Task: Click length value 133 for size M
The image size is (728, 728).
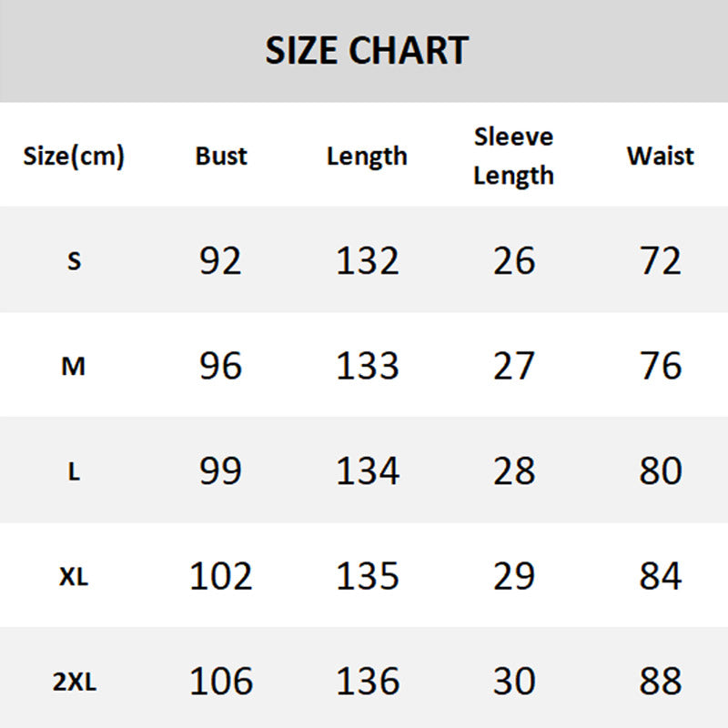Action: pos(368,366)
